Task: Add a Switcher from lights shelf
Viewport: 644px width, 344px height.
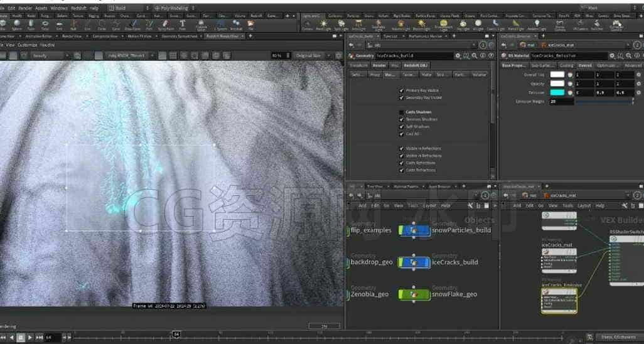Action: pyautogui.click(x=597, y=25)
